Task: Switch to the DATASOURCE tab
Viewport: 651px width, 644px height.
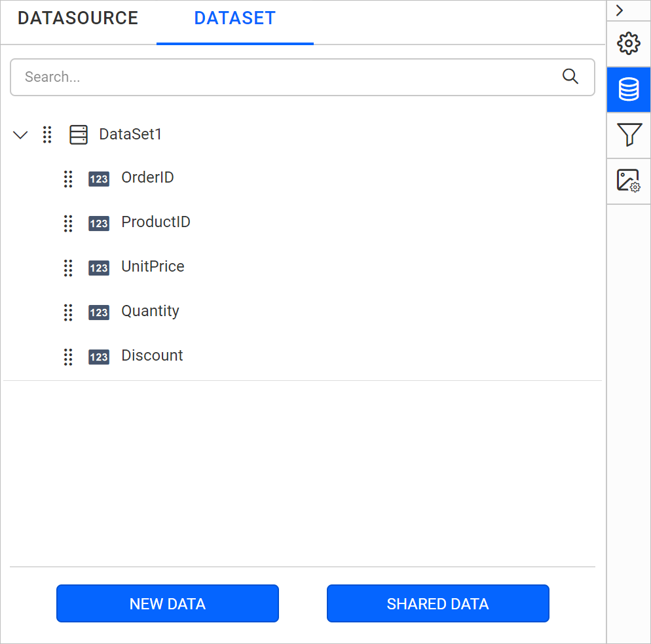Action: coord(78,18)
